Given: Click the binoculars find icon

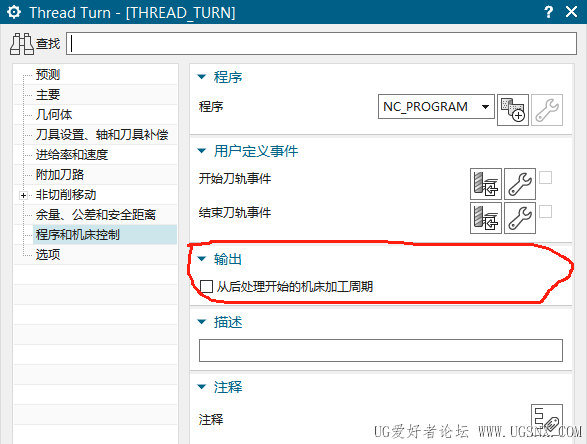Looking at the screenshot, I should 22,44.
